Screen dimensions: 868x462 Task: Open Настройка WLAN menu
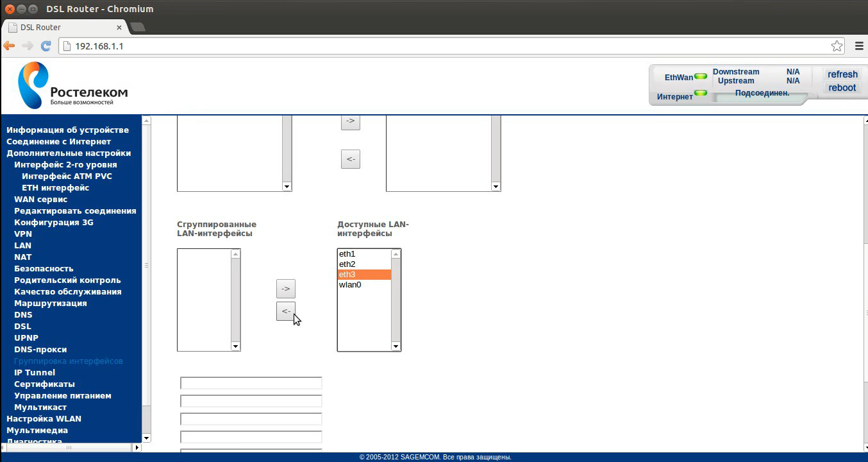coord(44,418)
